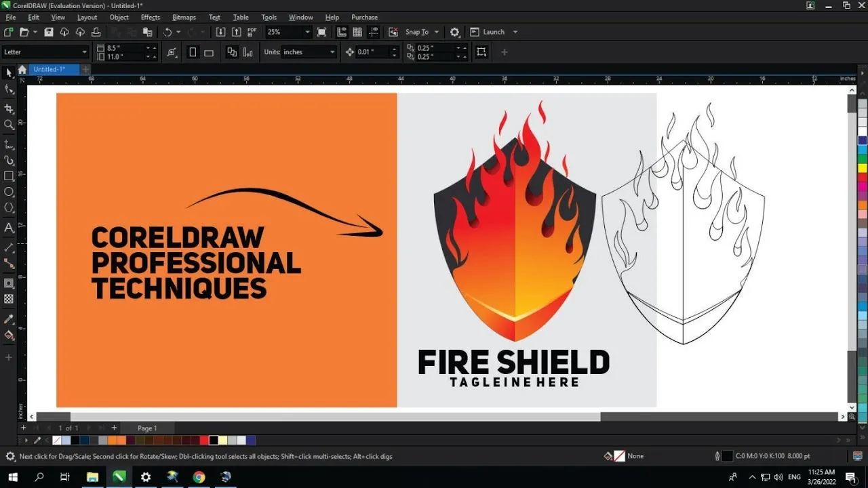The width and height of the screenshot is (868, 488).
Task: Toggle grid display
Action: coord(357,32)
